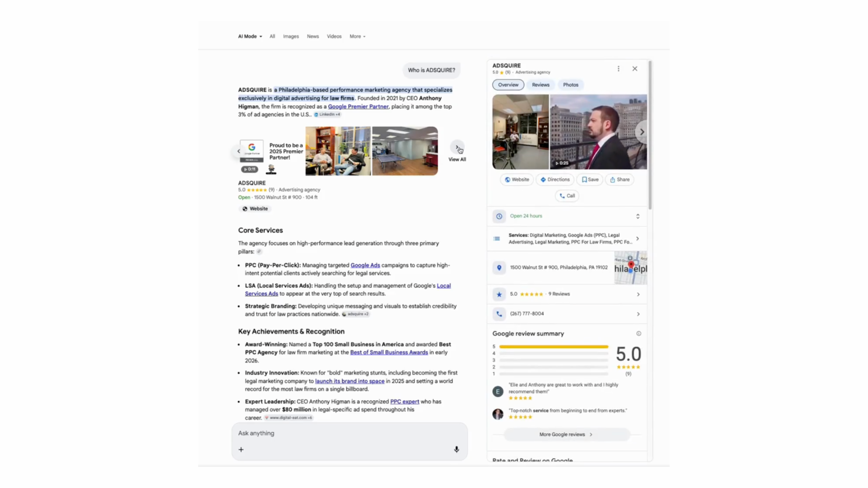This screenshot has height=488, width=868.
Task: Click the side panel vertical scrollbar
Action: tap(650, 136)
